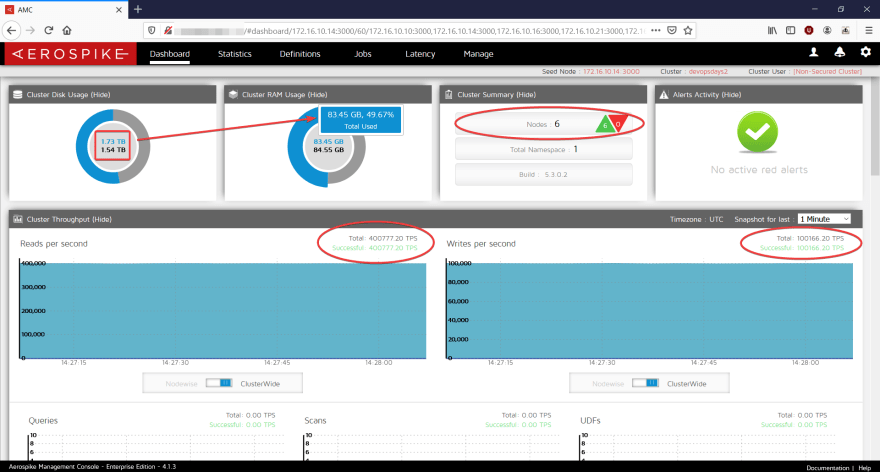The image size is (880, 472).
Task: Click the Cluster RAM Usage panel icon
Action: 233,94
